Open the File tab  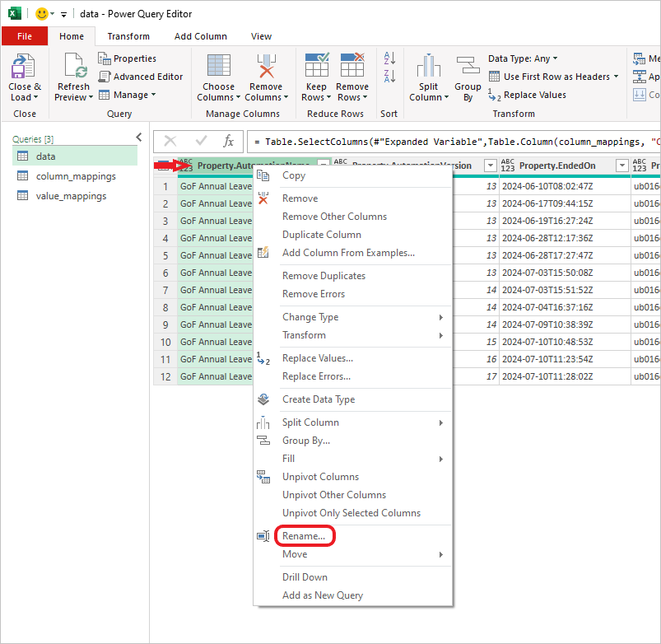tap(25, 36)
